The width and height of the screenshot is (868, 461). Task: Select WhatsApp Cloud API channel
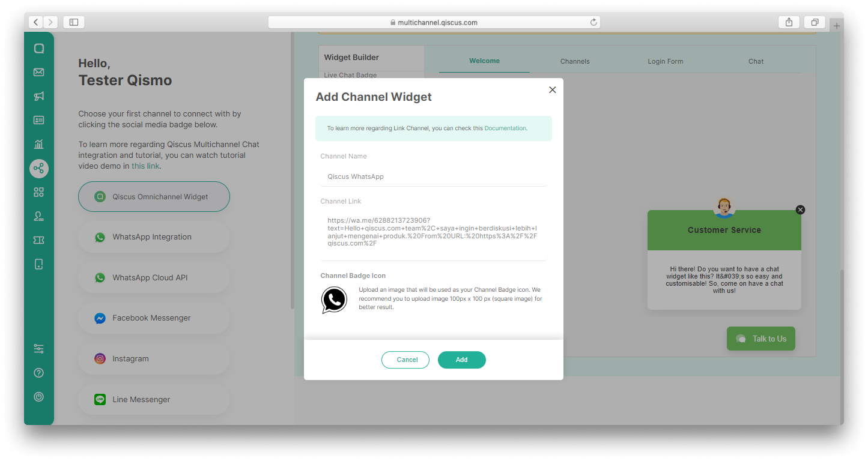[154, 277]
